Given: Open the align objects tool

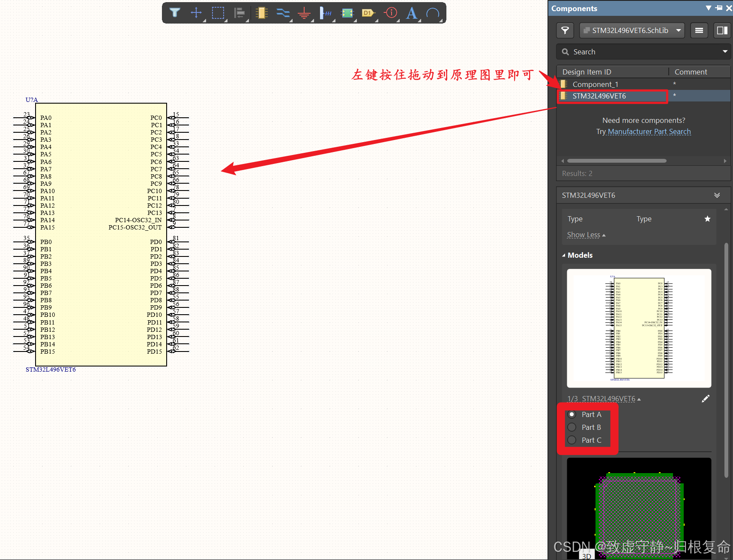Looking at the screenshot, I should tap(239, 13).
